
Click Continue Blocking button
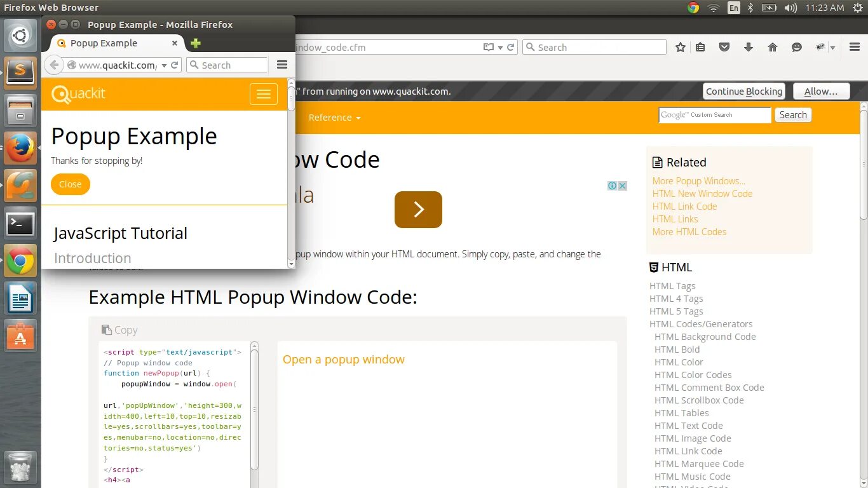pyautogui.click(x=744, y=91)
